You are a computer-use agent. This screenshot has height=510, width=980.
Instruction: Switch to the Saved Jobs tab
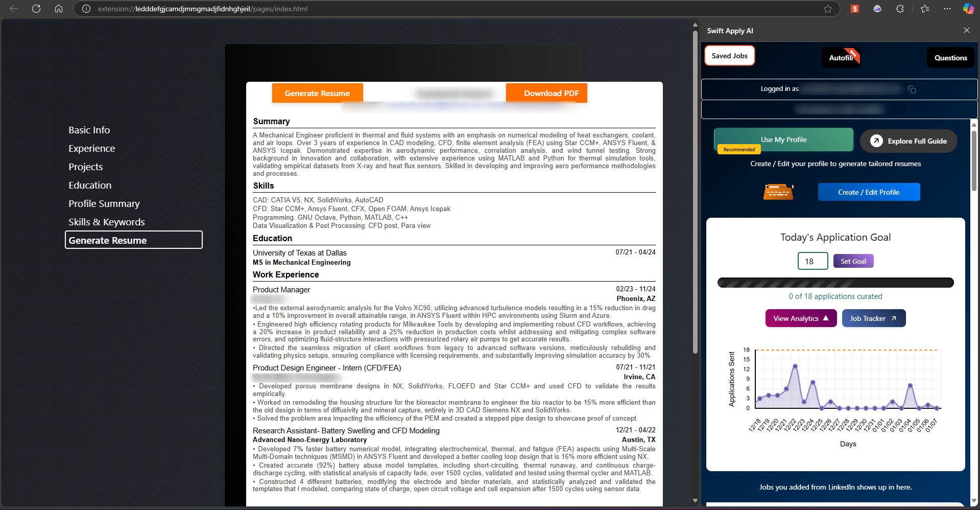click(729, 56)
